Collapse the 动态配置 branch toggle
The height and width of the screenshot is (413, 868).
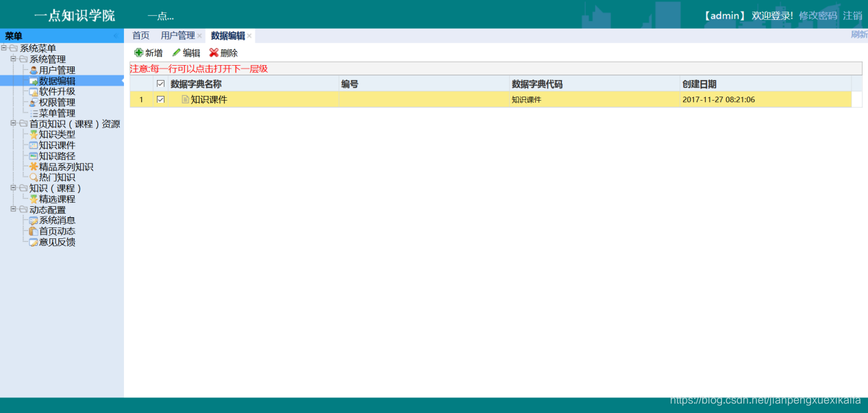click(14, 210)
